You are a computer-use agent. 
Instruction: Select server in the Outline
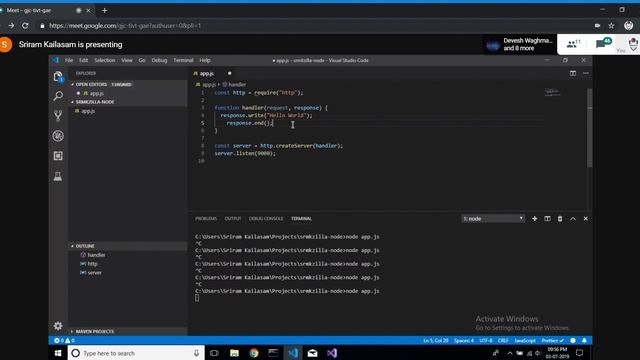coord(95,273)
